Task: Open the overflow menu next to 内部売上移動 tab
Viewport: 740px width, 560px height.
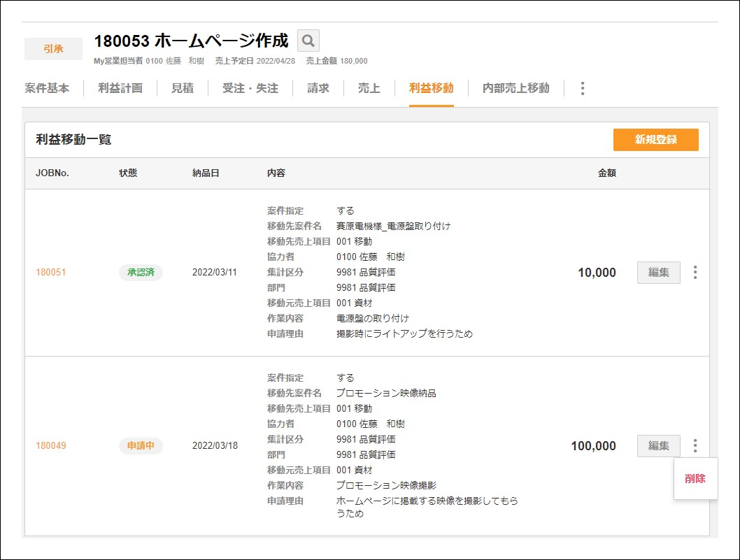Action: 582,88
